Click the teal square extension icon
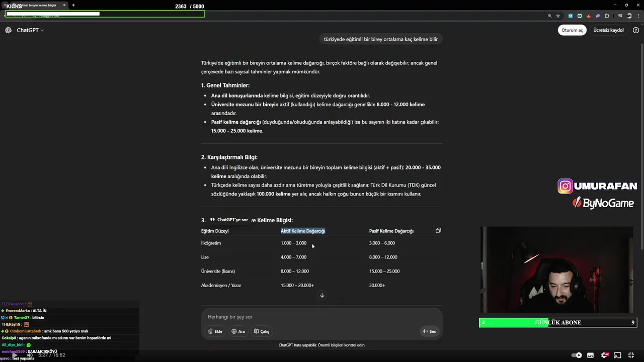 click(x=579, y=16)
